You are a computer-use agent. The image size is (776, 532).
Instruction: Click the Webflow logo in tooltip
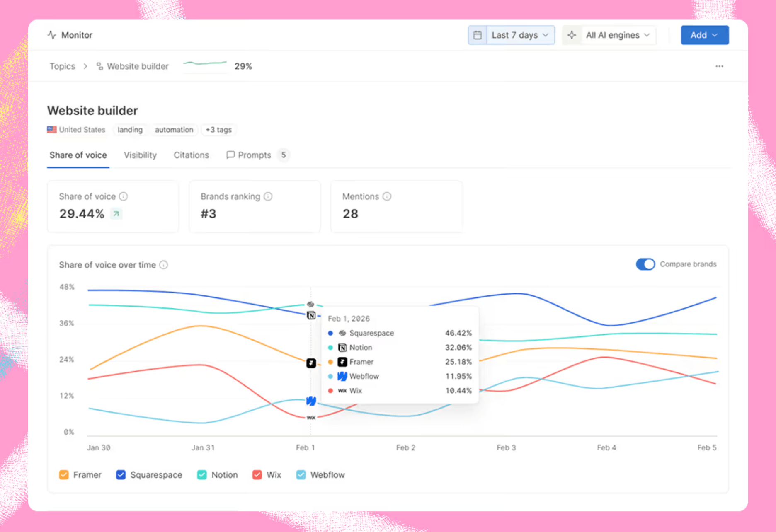[x=342, y=376]
